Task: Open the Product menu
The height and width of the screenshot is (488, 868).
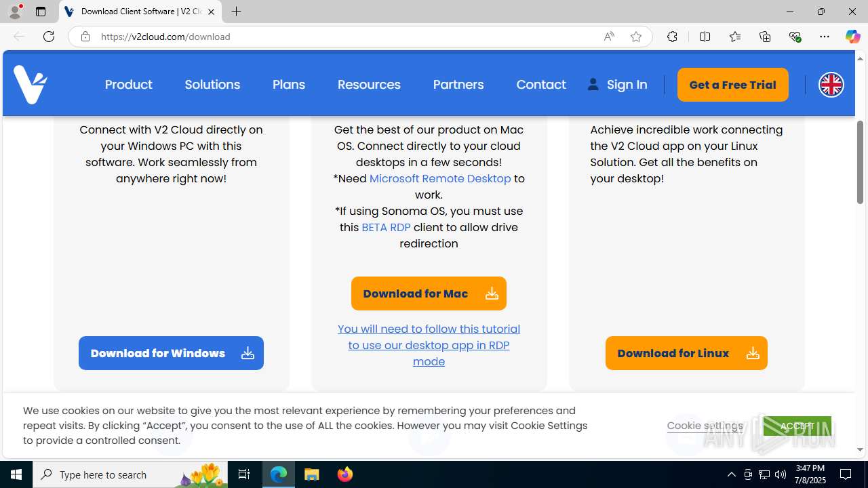Action: point(129,85)
